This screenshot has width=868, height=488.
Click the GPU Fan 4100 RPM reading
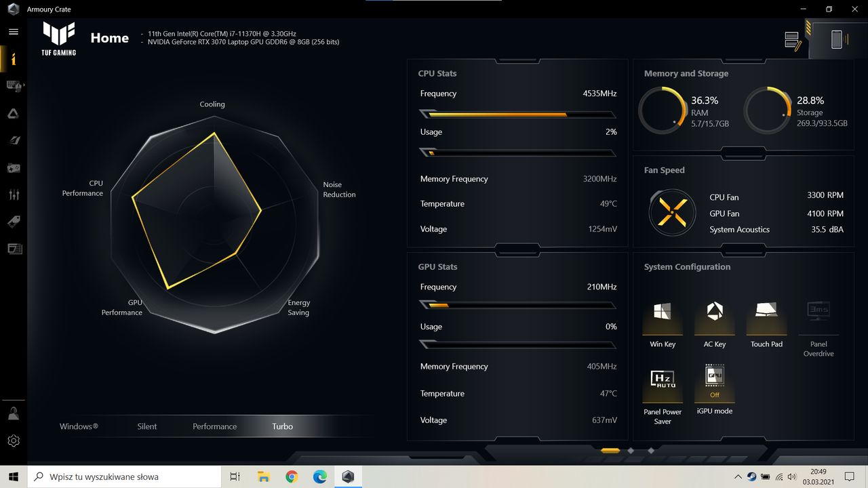click(825, 213)
